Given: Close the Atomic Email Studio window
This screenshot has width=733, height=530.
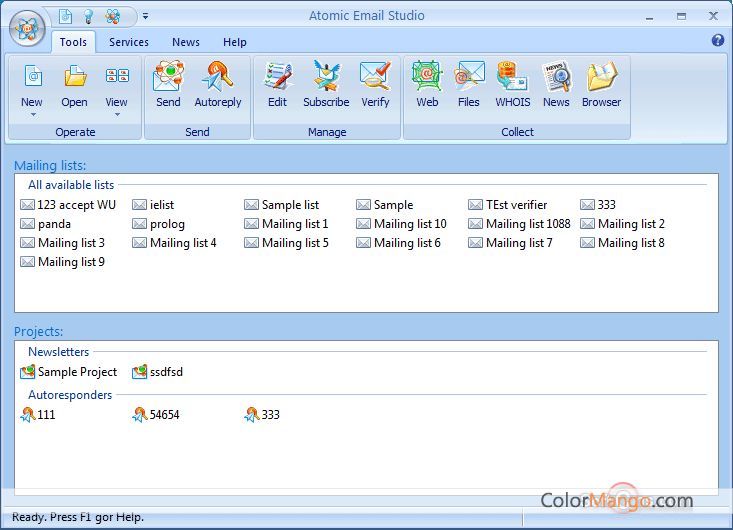Looking at the screenshot, I should (x=713, y=16).
